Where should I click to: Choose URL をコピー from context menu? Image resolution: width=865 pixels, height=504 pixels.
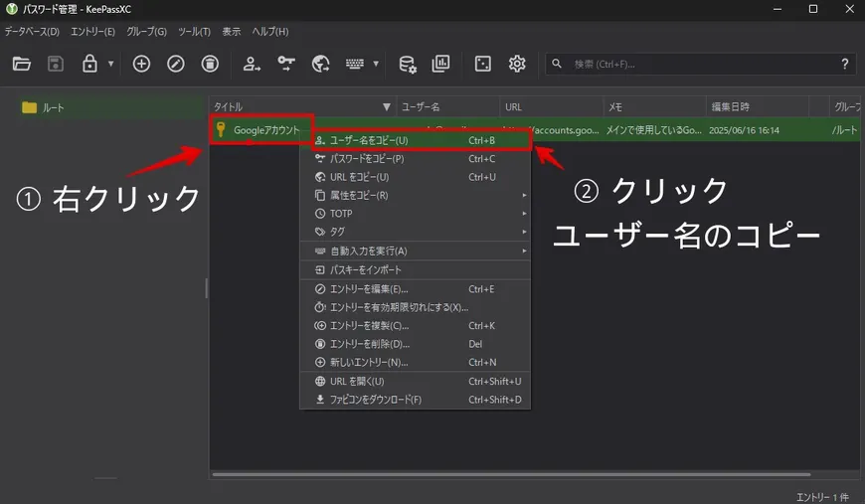(416, 177)
